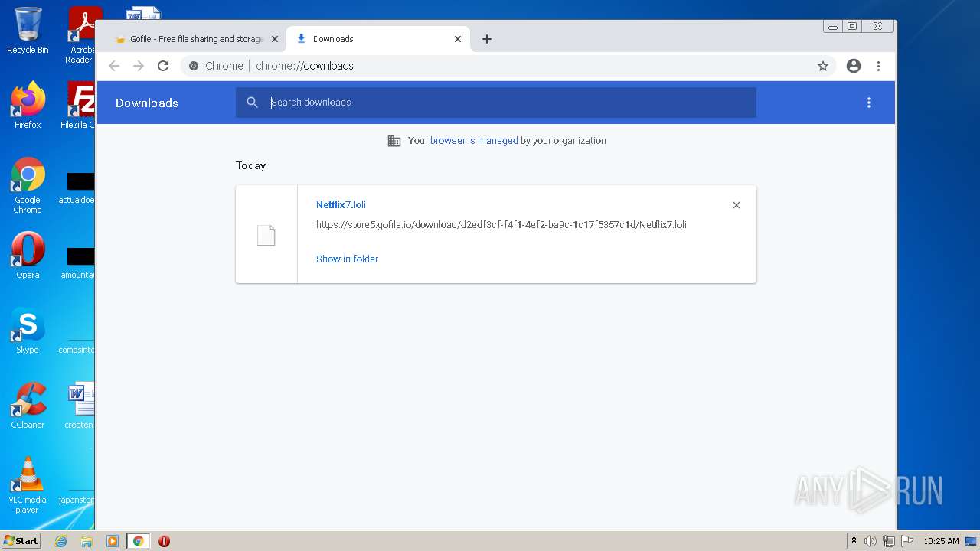Open the Action Center flag icon
The image size is (980, 551).
tap(907, 541)
